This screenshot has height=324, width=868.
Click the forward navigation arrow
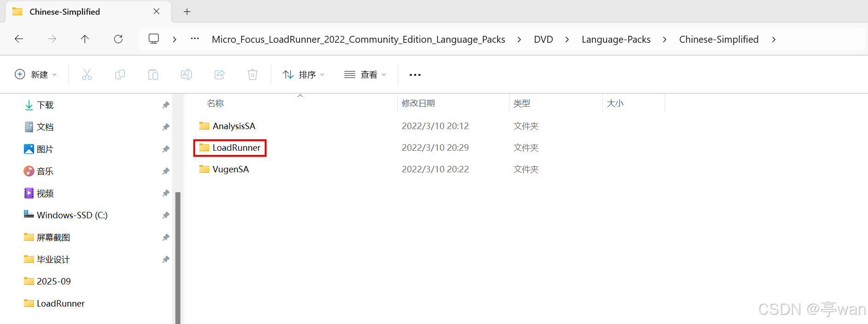coord(52,39)
